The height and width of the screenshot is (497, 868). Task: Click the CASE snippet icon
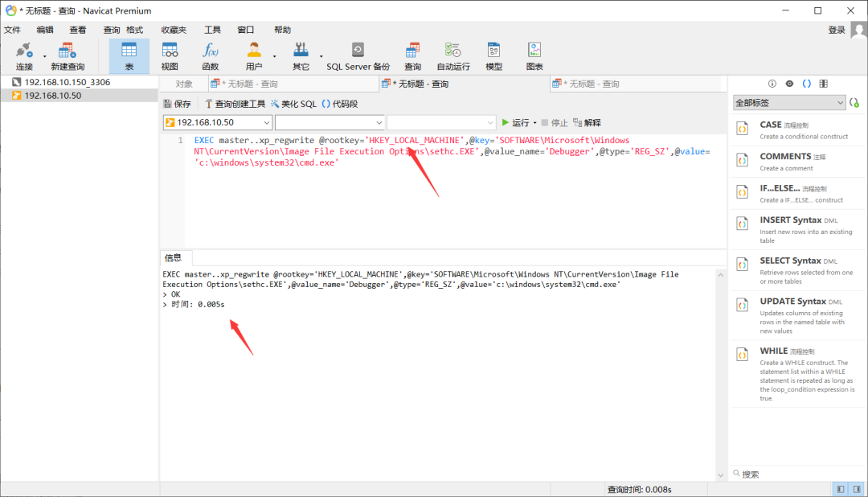(743, 129)
